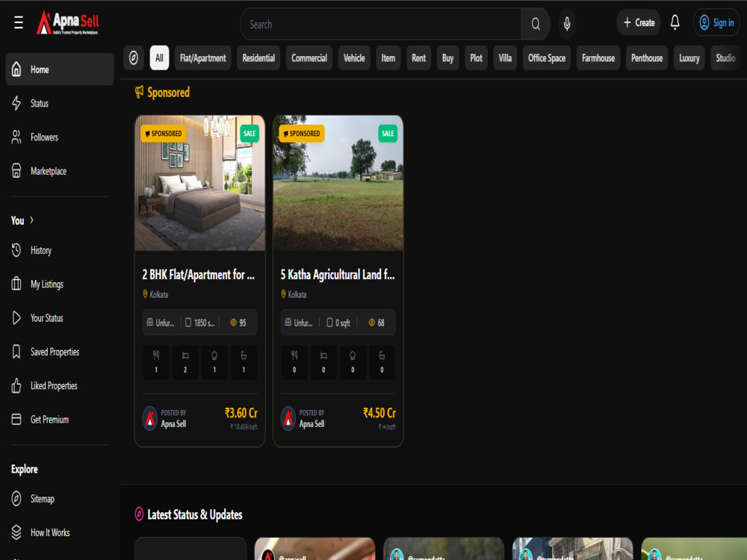Select the Villa filter chip

coord(505,58)
